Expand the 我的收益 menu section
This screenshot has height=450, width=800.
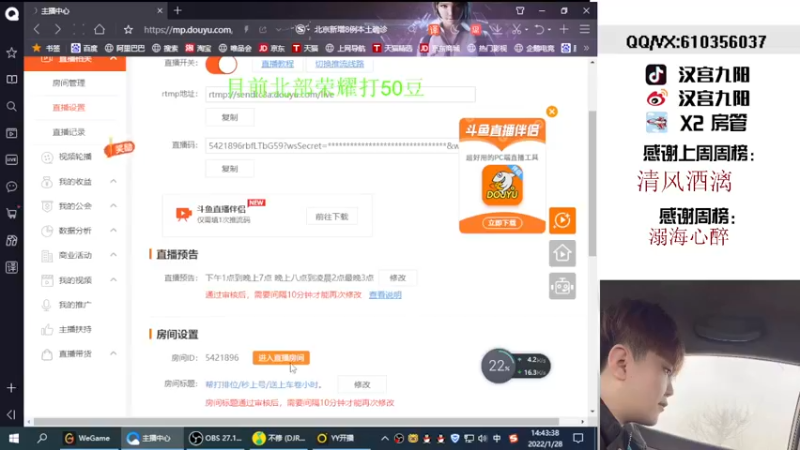(113, 182)
